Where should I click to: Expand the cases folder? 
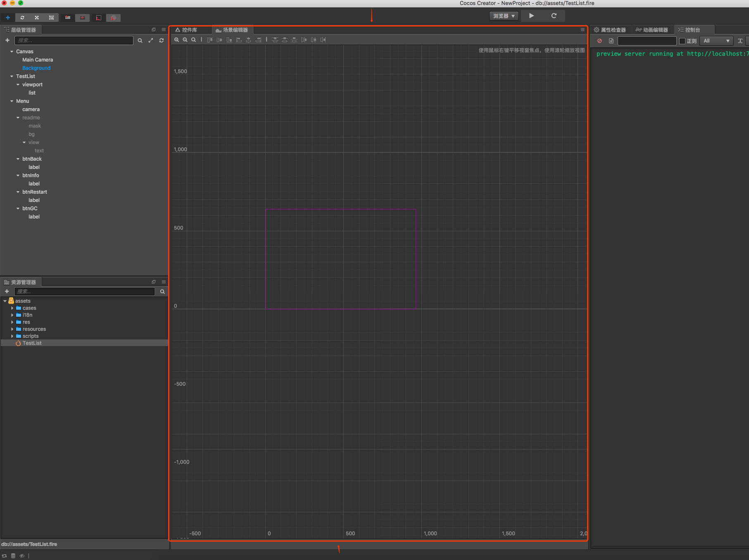click(12, 308)
